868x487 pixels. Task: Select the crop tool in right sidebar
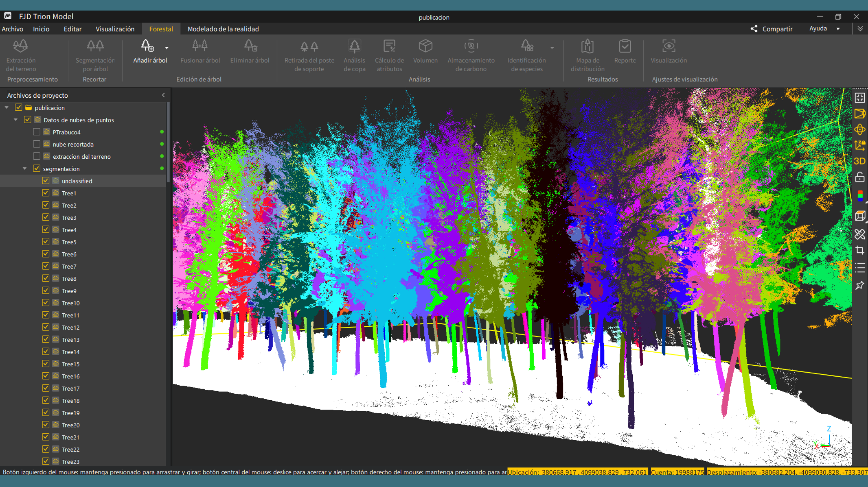click(x=860, y=250)
